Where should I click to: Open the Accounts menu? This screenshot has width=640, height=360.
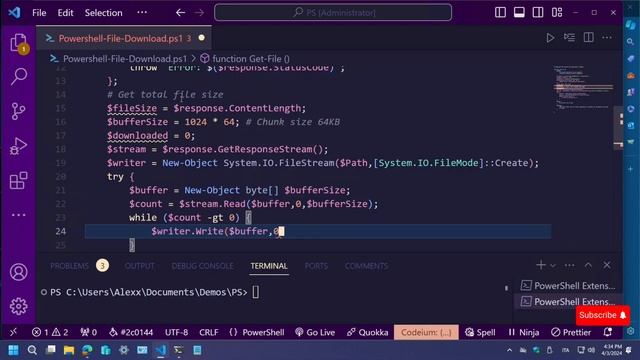(18, 272)
